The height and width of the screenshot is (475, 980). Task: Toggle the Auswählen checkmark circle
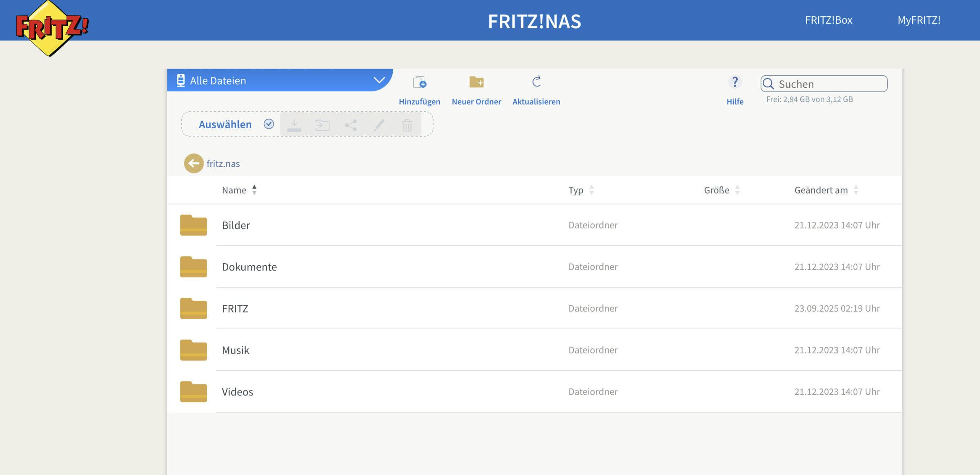coord(269,124)
